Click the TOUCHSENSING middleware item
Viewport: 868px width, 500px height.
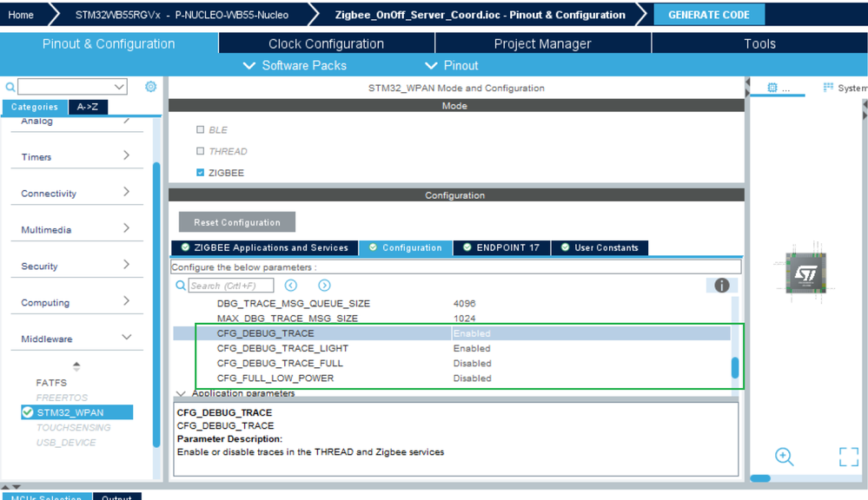74,428
